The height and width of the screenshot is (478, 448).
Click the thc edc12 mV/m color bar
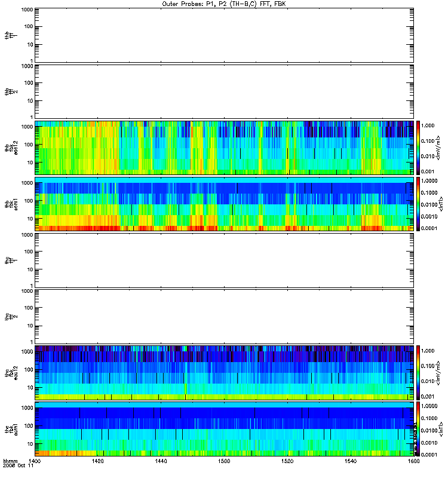tap(418, 373)
